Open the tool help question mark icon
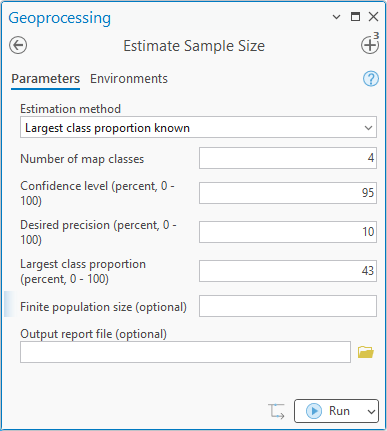The width and height of the screenshot is (387, 431). click(x=371, y=79)
